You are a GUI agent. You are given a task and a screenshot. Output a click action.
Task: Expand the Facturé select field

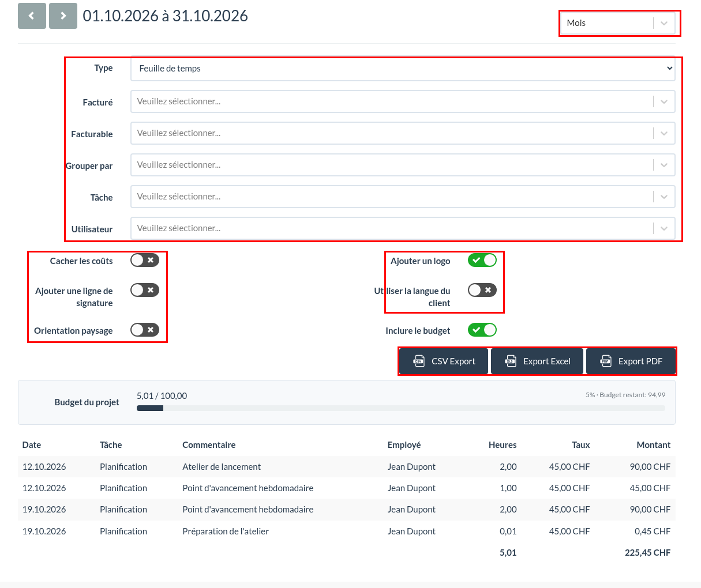(403, 101)
